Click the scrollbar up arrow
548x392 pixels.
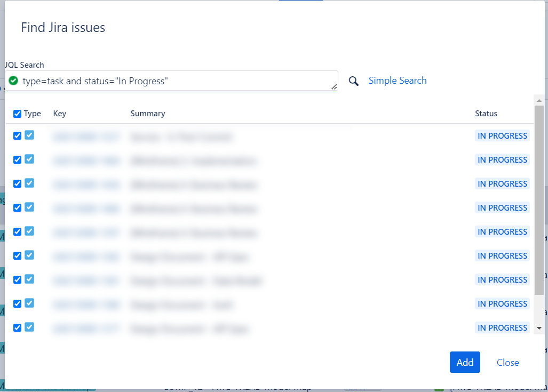[539, 100]
